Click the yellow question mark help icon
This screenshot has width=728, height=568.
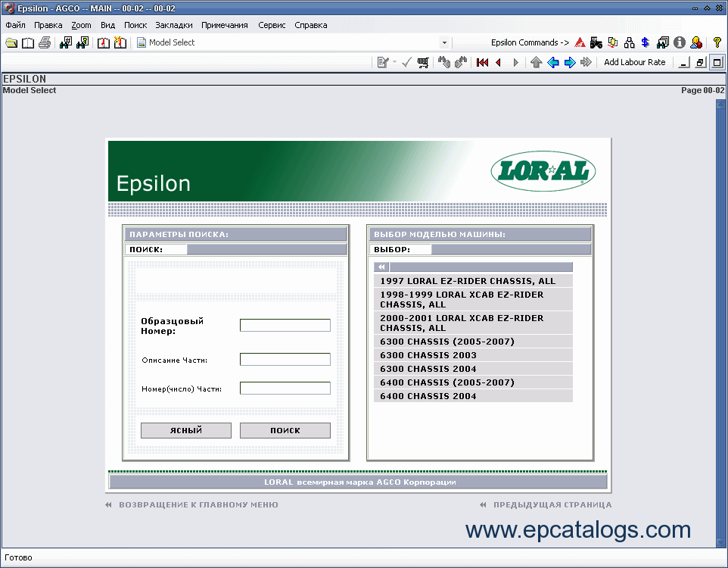(717, 42)
